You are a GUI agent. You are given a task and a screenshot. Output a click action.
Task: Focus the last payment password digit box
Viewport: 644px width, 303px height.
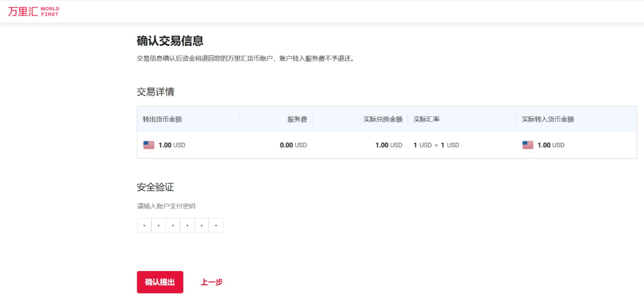pyautogui.click(x=216, y=225)
